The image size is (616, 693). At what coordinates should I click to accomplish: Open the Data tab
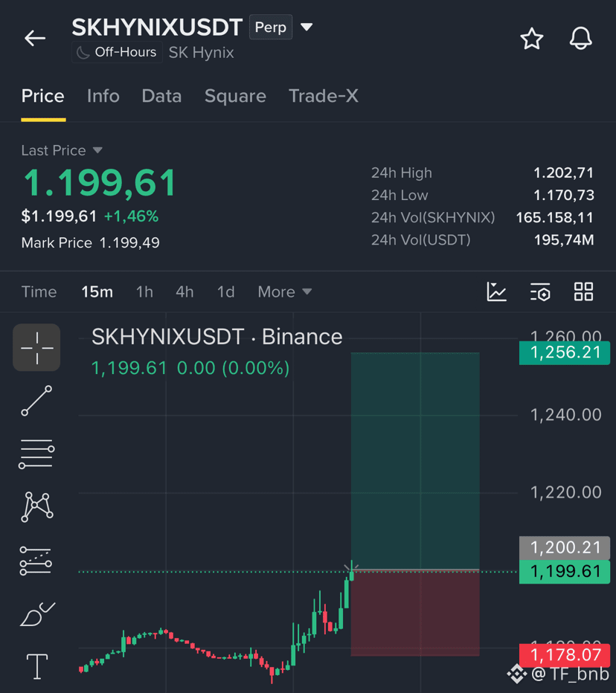click(x=161, y=96)
